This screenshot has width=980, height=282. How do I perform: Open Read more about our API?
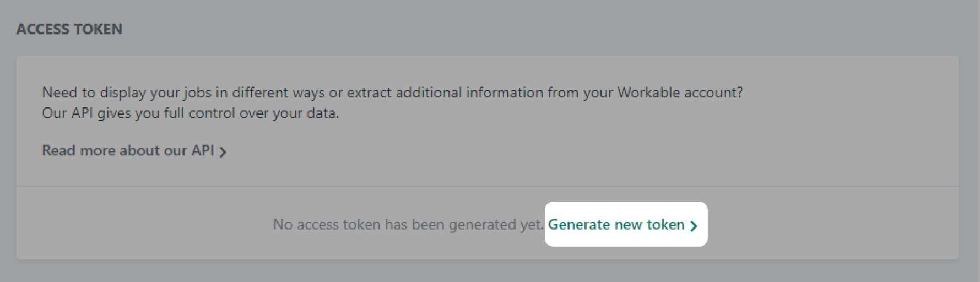click(x=128, y=150)
